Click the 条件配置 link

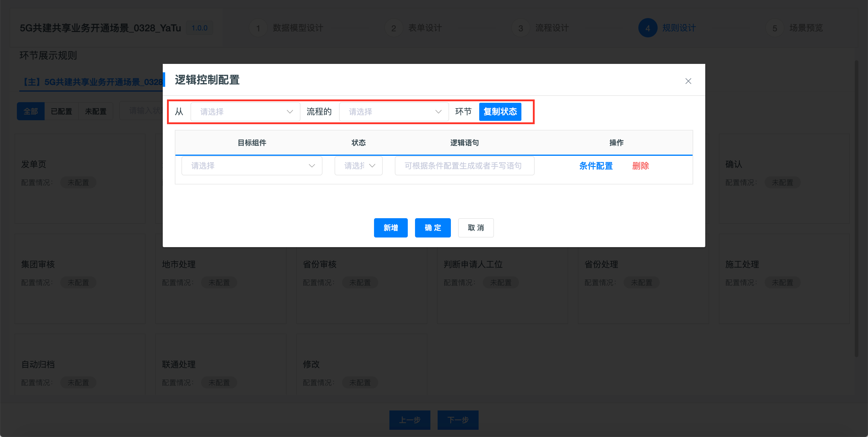pyautogui.click(x=596, y=166)
